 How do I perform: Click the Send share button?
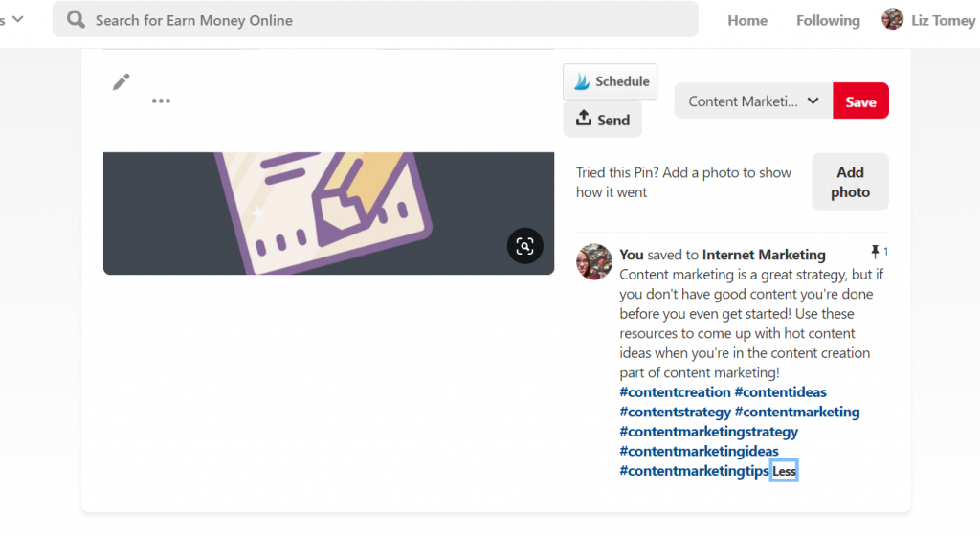point(603,120)
